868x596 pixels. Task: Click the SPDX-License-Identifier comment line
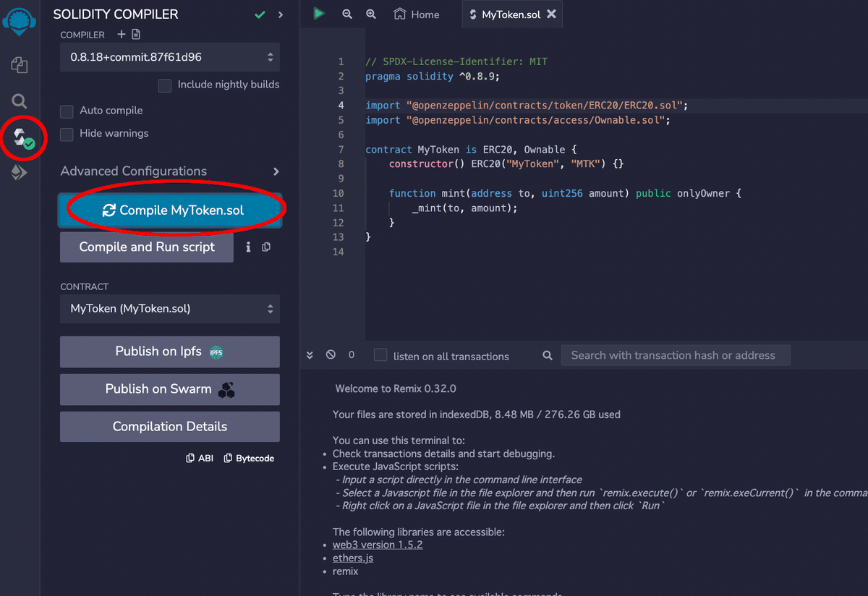click(456, 61)
